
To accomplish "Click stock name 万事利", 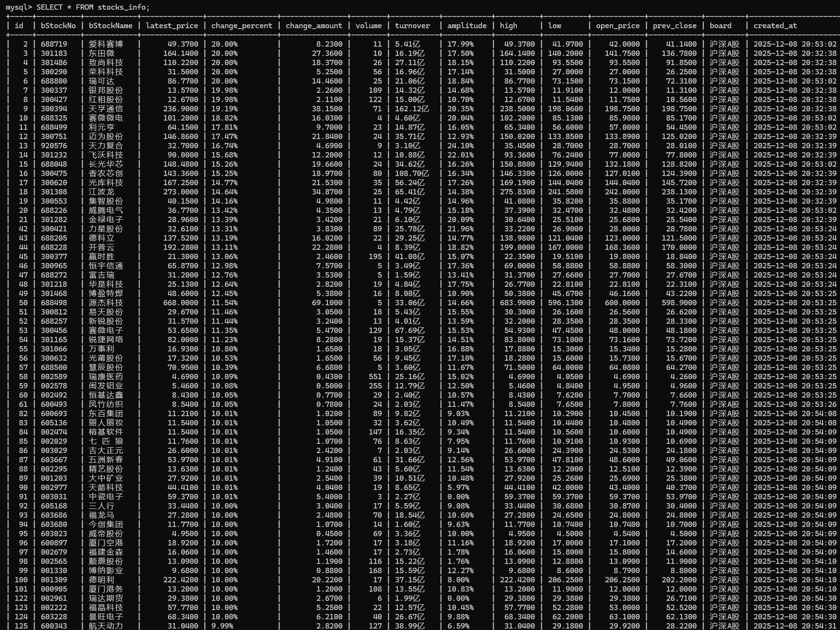I will tap(102, 349).
